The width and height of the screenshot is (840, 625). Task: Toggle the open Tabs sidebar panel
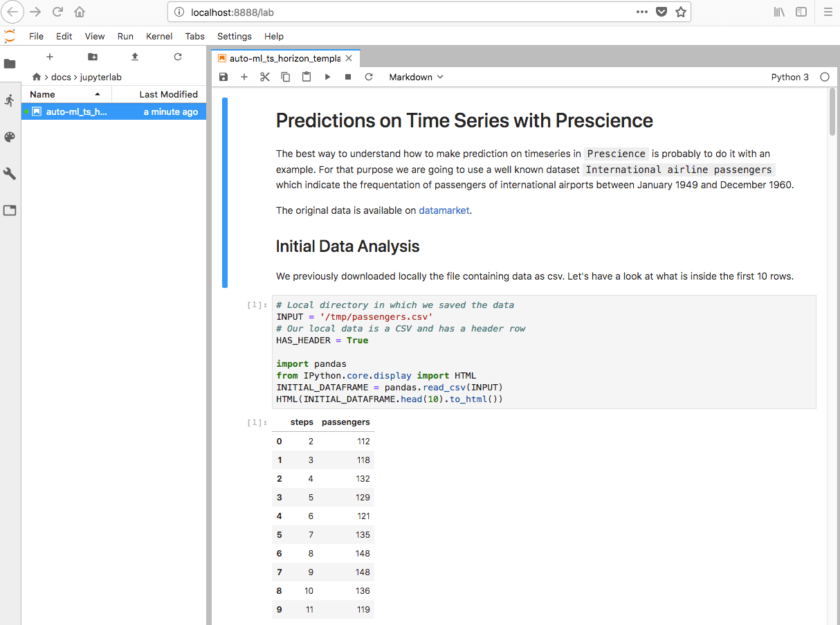click(x=10, y=210)
